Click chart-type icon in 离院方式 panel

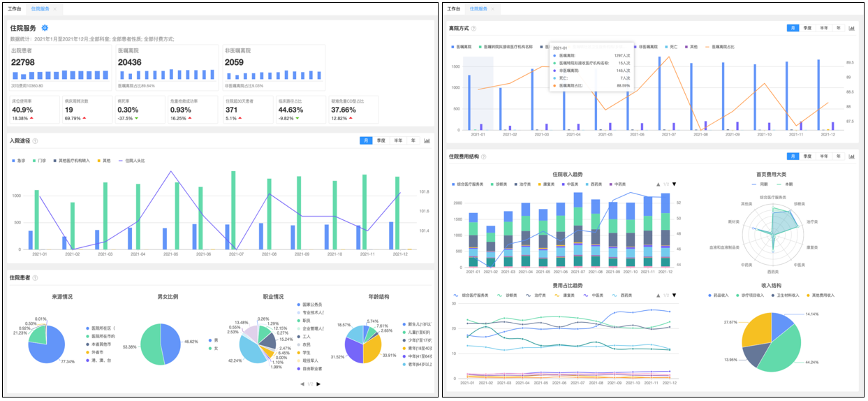[852, 28]
